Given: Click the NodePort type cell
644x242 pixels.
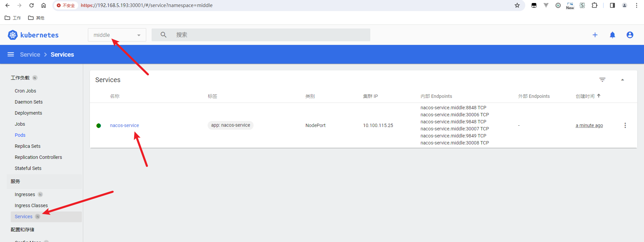Looking at the screenshot, I should point(316,125).
